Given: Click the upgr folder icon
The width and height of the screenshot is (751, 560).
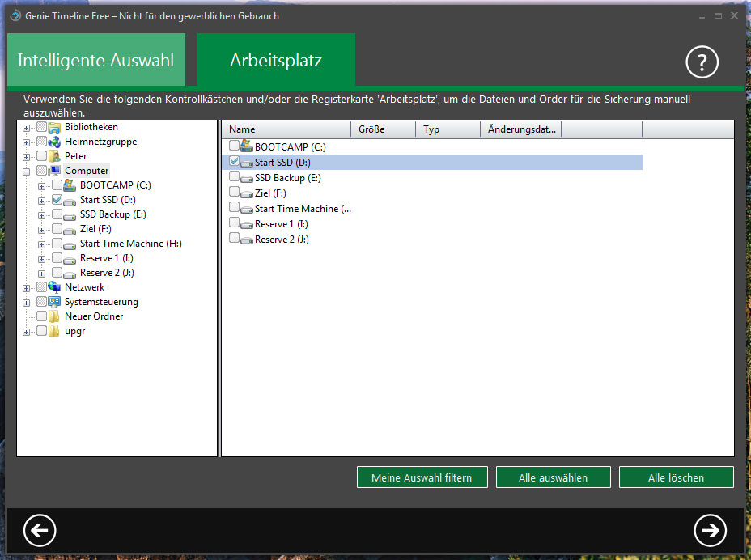Looking at the screenshot, I should tap(54, 331).
